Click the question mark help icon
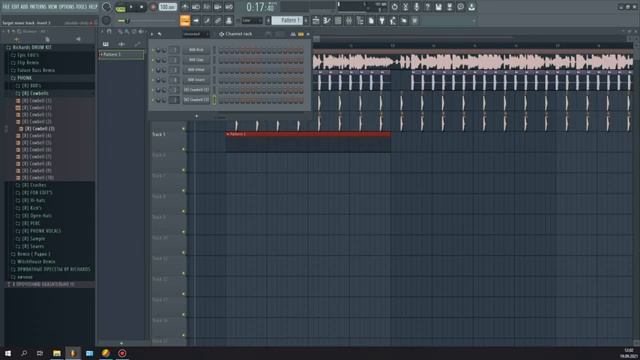 tap(427, 7)
